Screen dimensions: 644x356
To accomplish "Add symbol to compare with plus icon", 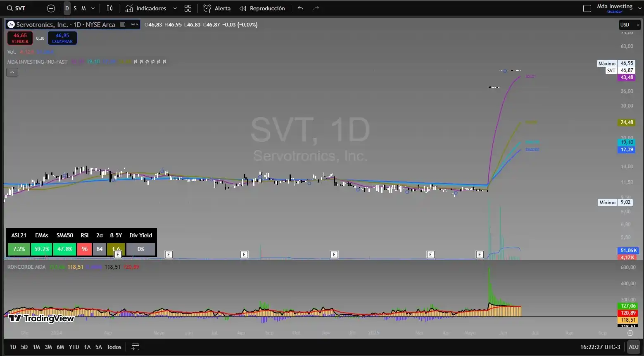I will click(x=51, y=8).
